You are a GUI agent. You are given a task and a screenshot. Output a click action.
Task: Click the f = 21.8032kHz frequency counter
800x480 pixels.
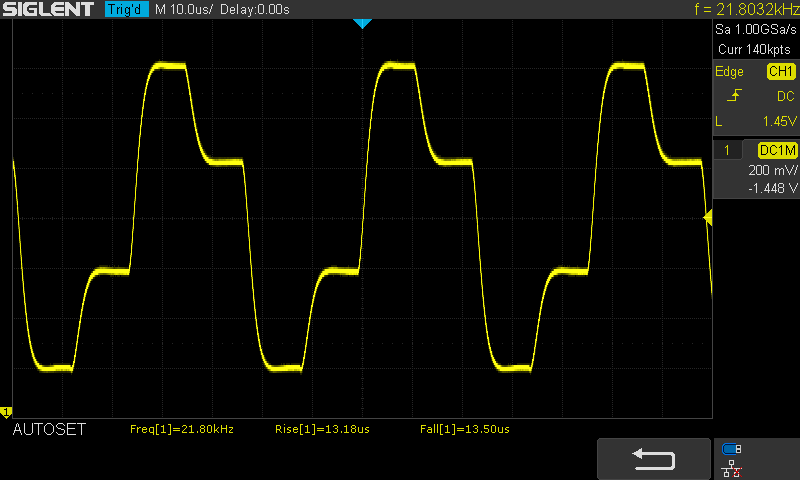pos(746,9)
